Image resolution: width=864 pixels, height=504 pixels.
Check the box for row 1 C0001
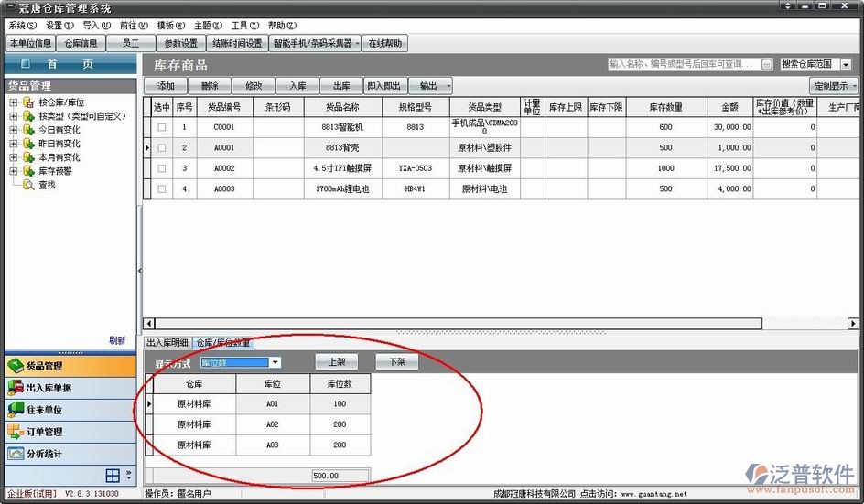click(162, 128)
